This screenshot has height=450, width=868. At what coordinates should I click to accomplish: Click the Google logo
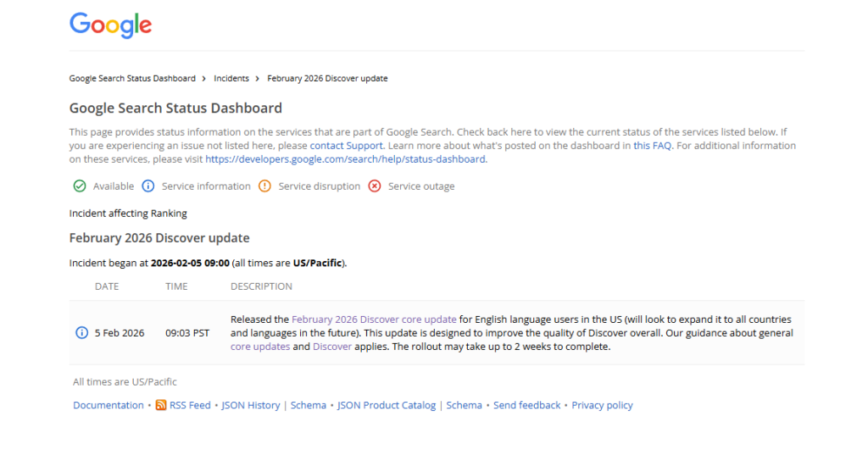click(110, 25)
